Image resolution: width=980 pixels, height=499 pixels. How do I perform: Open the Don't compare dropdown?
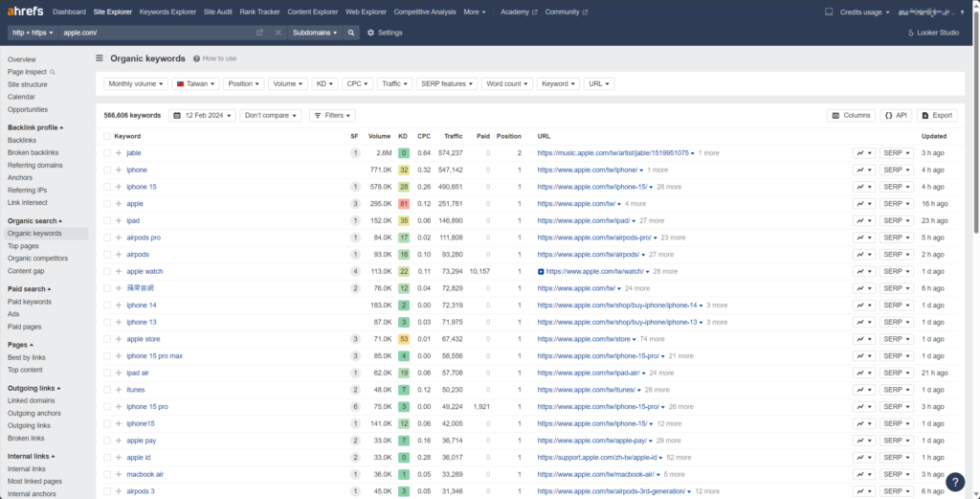click(271, 115)
